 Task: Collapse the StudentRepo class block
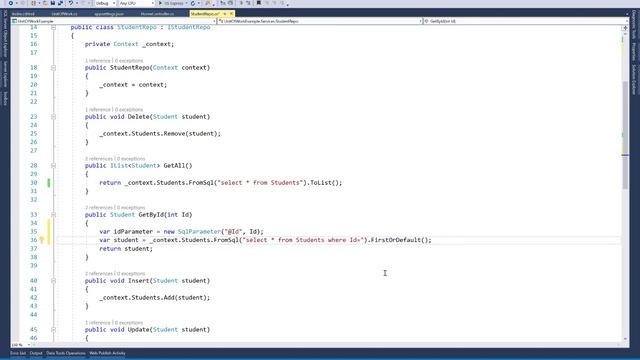[x=53, y=27]
